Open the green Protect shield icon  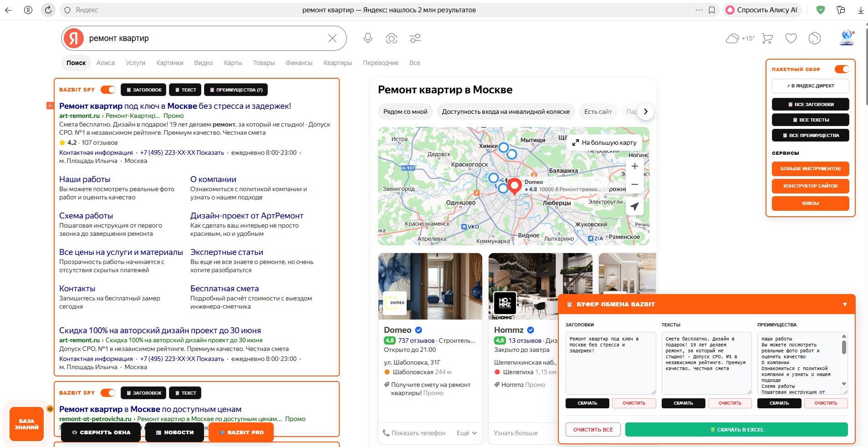pyautogui.click(x=820, y=10)
